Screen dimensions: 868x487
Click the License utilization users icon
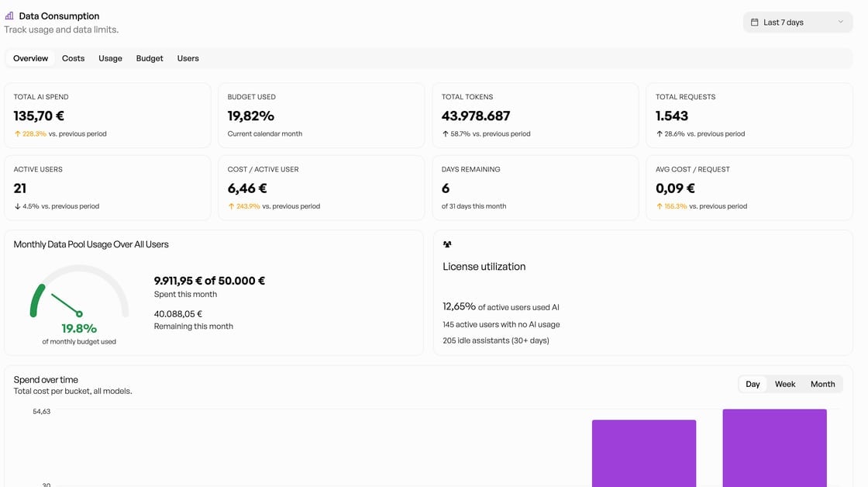tap(447, 244)
